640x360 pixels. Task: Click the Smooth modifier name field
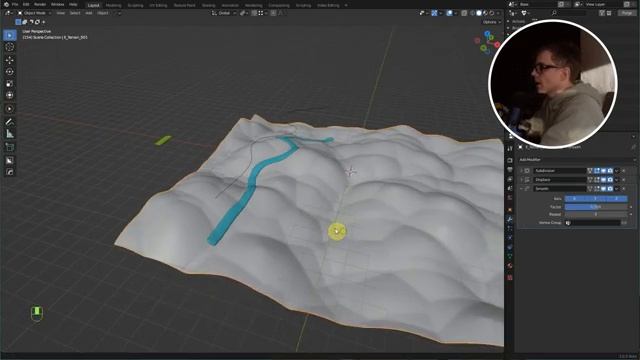point(559,189)
